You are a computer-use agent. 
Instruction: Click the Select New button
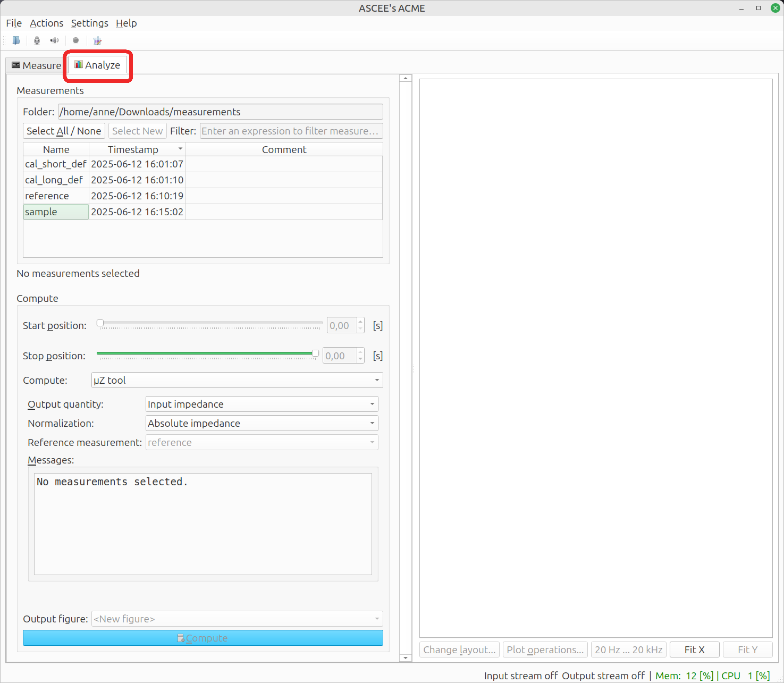point(137,131)
